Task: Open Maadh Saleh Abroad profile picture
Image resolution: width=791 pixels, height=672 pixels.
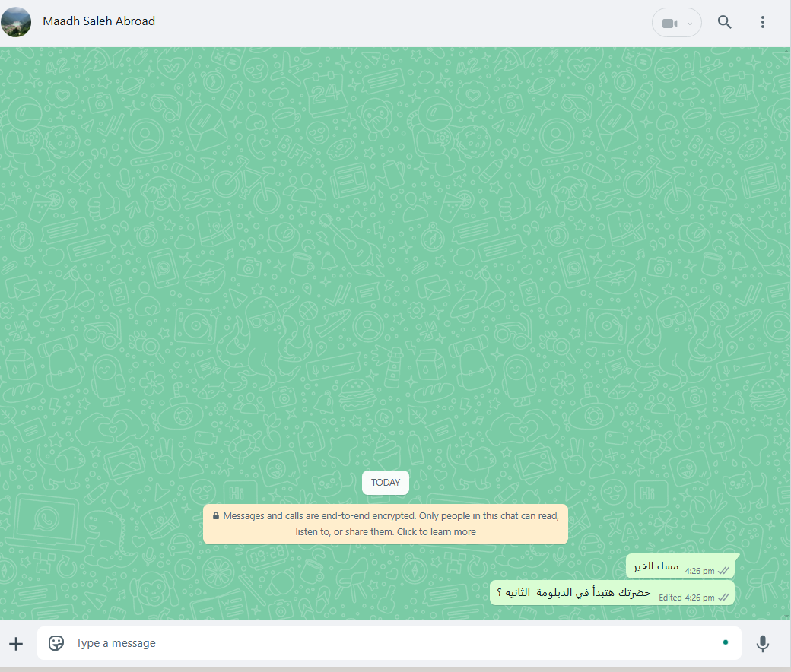Action: [x=16, y=22]
